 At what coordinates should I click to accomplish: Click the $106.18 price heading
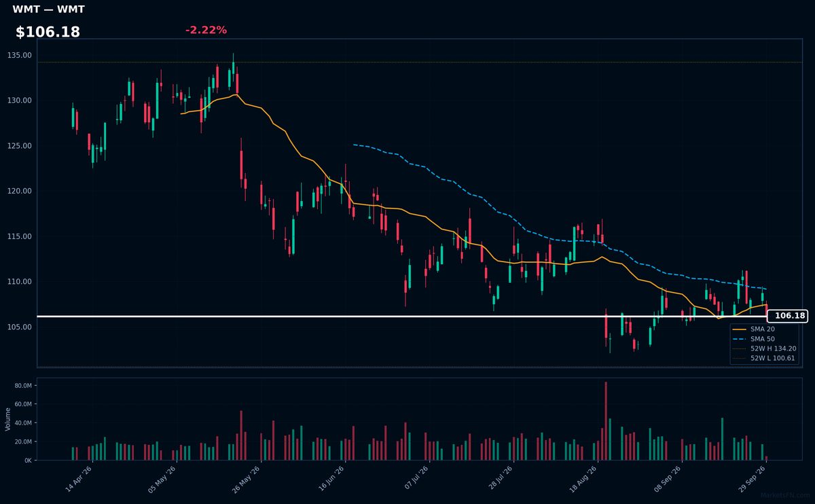pyautogui.click(x=48, y=32)
